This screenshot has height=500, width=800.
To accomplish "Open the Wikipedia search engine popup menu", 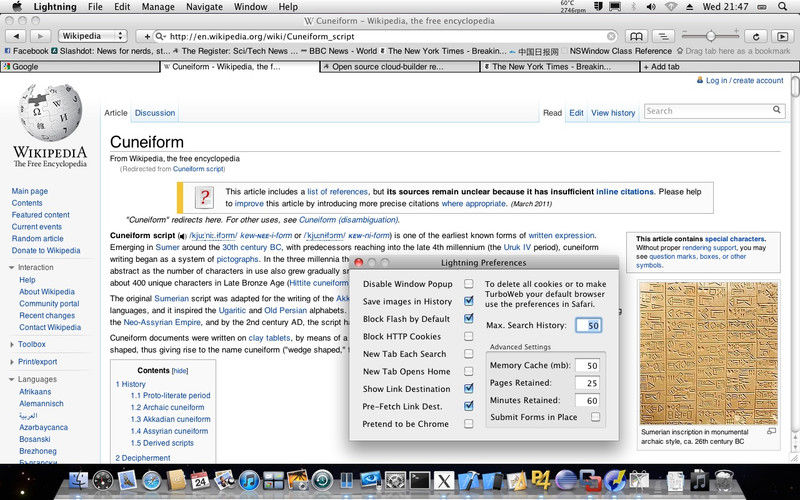I will (93, 36).
